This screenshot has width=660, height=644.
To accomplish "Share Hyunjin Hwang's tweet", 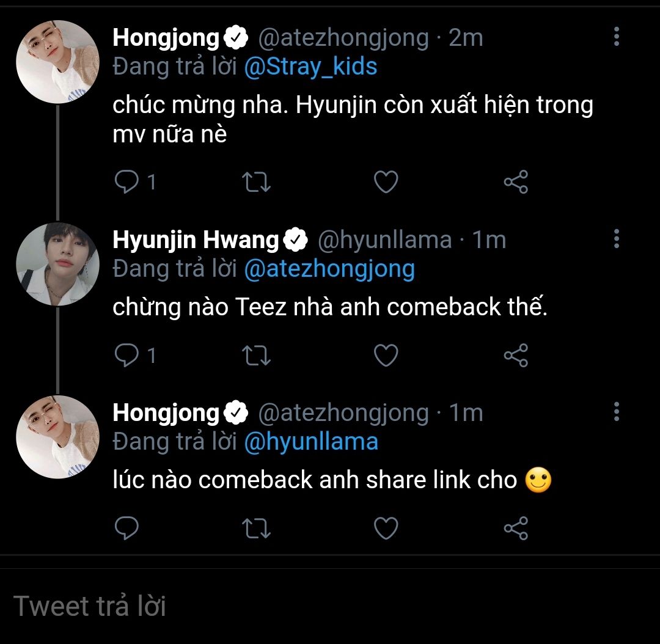I will 515,355.
